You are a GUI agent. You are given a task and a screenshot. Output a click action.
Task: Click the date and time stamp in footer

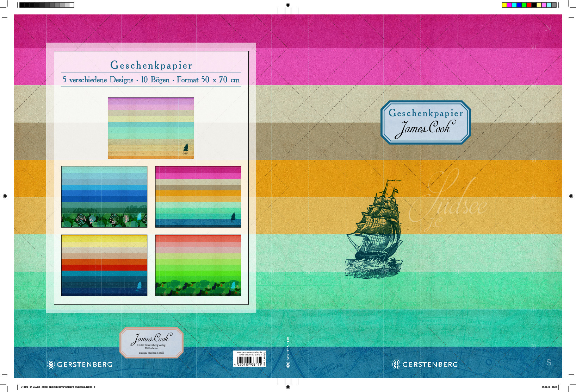click(549, 387)
